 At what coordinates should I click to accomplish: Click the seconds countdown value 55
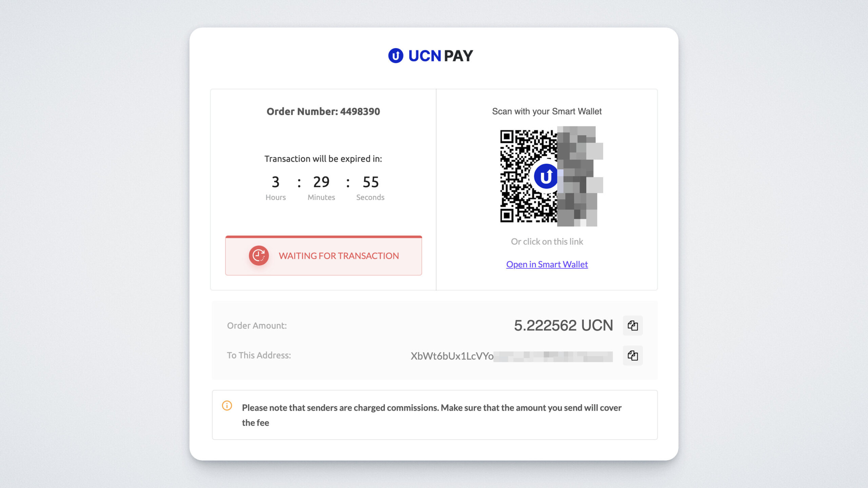click(x=371, y=182)
